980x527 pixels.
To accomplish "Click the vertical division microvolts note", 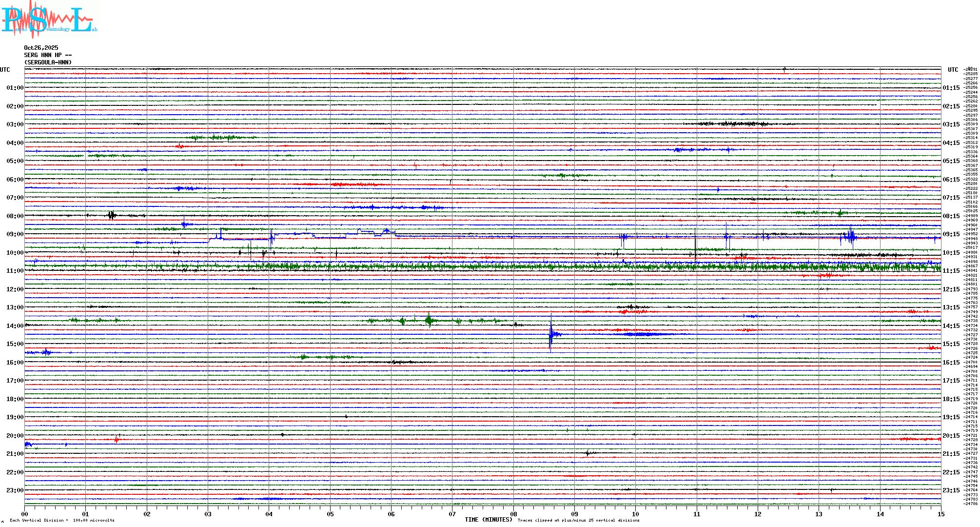I will pos(62,520).
